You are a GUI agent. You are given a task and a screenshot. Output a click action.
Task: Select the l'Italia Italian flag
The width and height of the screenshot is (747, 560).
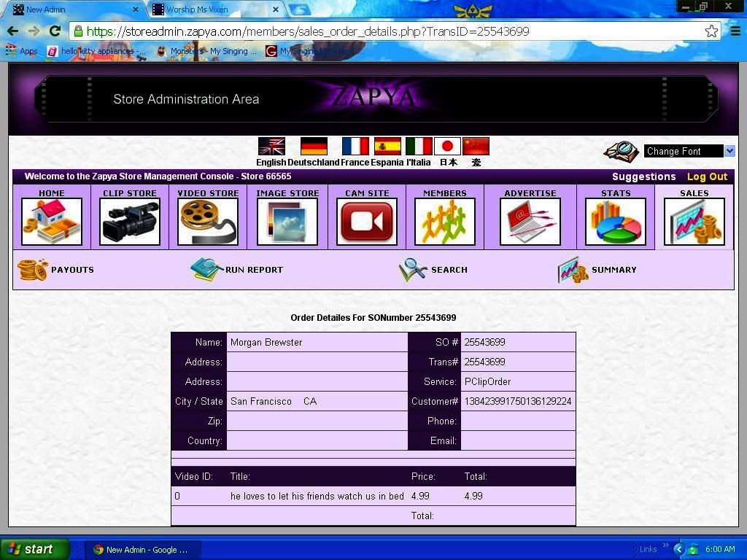tap(419, 146)
